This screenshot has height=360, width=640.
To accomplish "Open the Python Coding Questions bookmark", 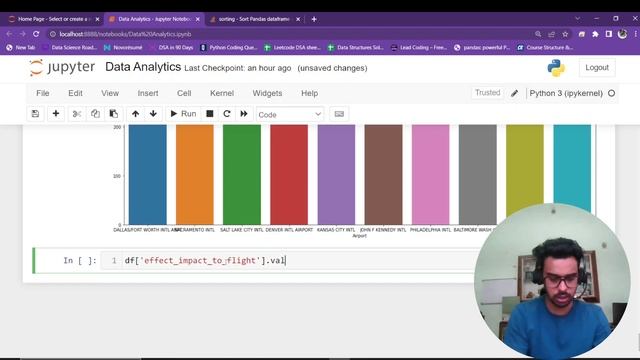I will tap(229, 47).
